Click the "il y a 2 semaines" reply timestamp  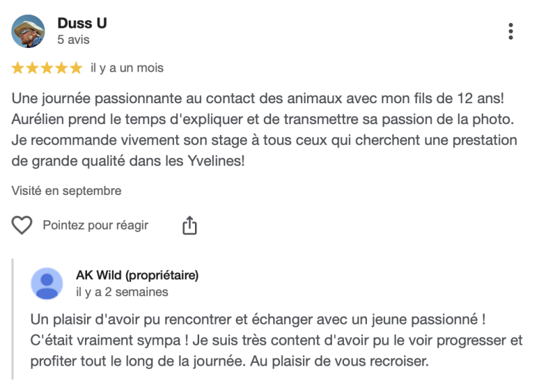pos(122,292)
